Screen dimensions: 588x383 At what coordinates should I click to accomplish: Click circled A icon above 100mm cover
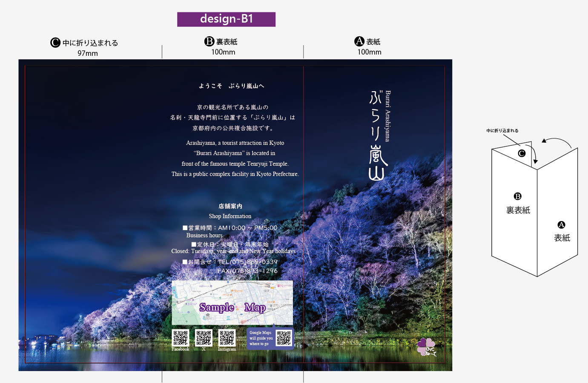click(359, 41)
